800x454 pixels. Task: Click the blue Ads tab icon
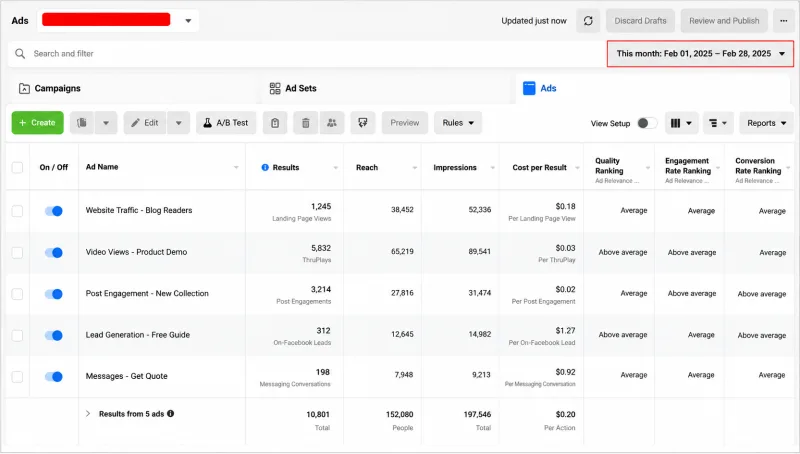pos(529,88)
